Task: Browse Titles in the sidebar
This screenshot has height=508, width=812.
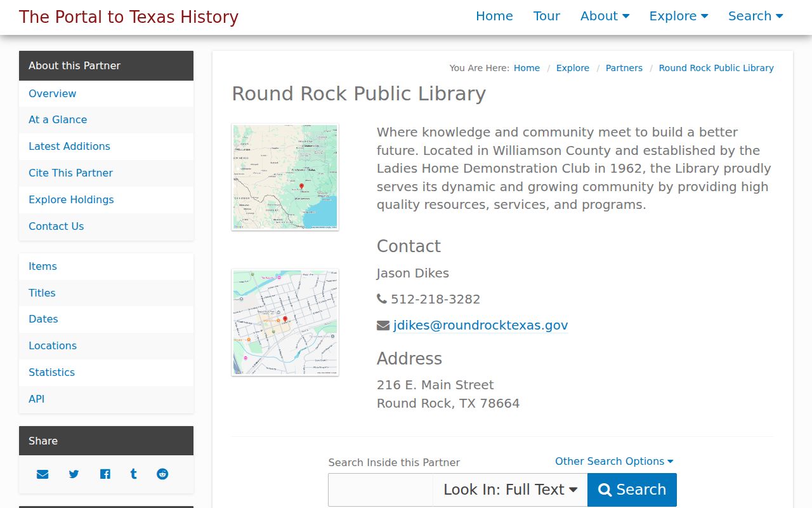Action: (x=106, y=293)
